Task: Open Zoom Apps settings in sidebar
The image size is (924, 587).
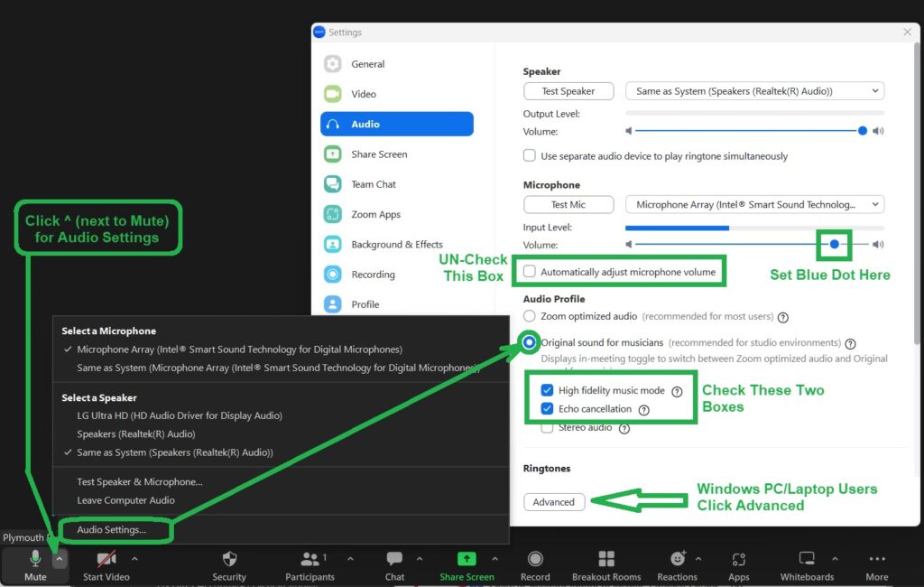Action: tap(397, 214)
